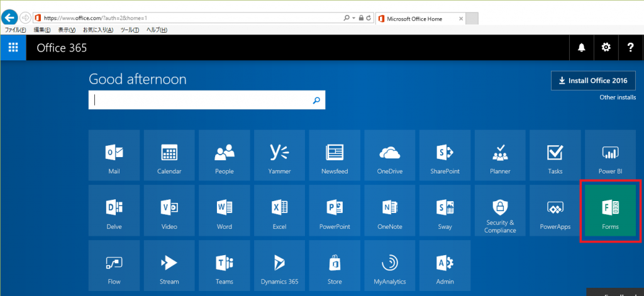Show notifications with the bell icon
This screenshot has width=644, height=296.
click(581, 48)
